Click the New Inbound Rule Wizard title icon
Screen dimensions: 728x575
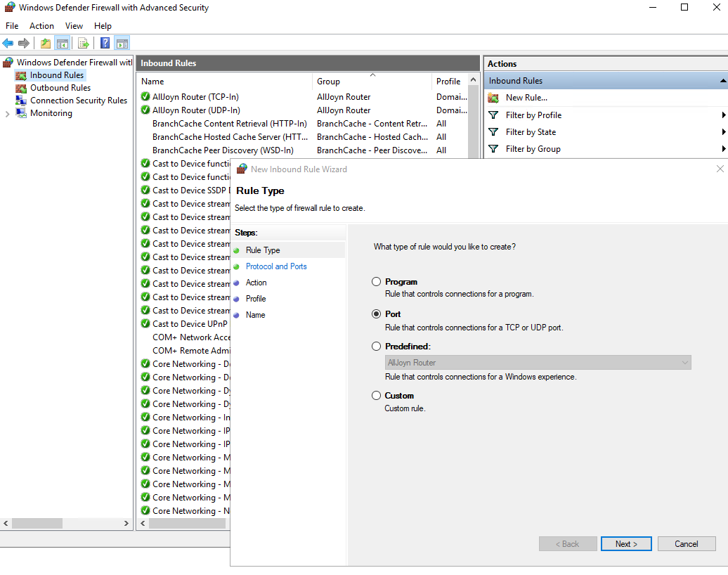tap(242, 169)
